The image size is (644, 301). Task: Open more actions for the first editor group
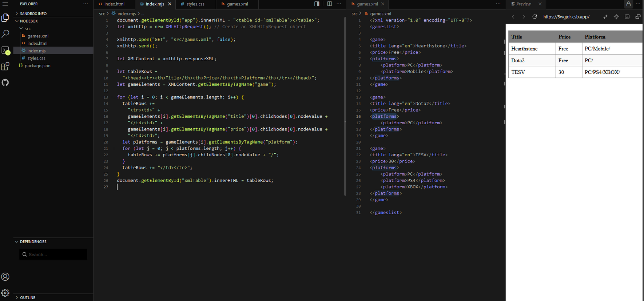[x=339, y=4]
